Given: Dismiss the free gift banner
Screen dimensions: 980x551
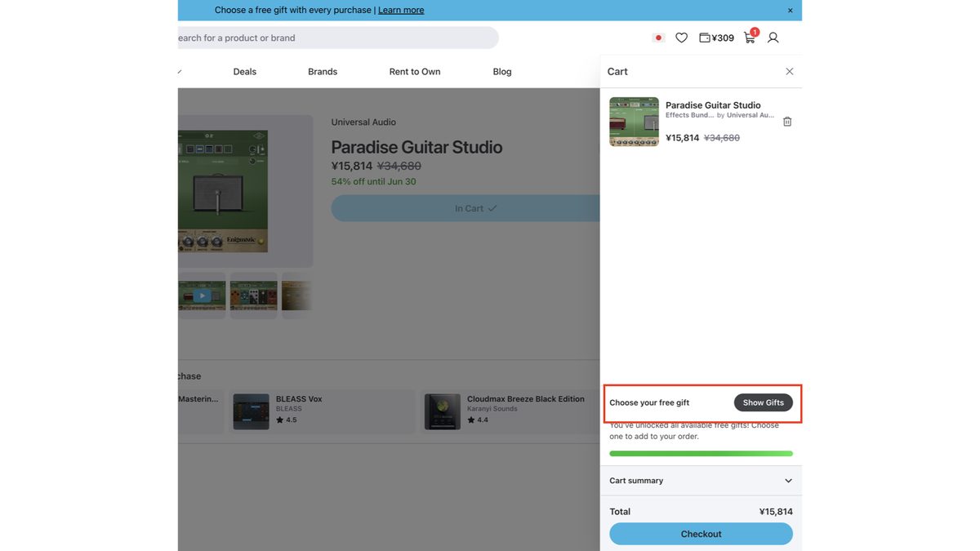Looking at the screenshot, I should [x=790, y=11].
